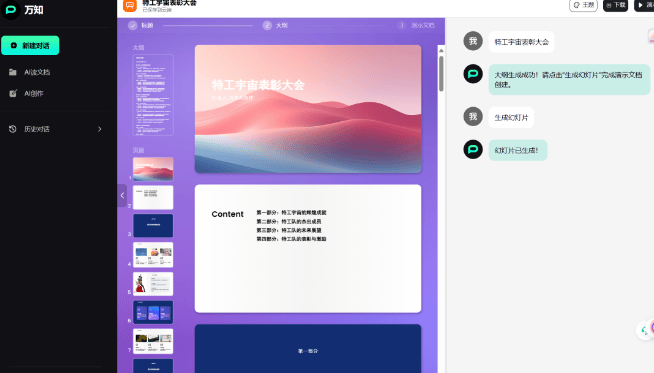Select slide 2 Content thumbnail
Viewport: 654px width, 373px height.
153,197
